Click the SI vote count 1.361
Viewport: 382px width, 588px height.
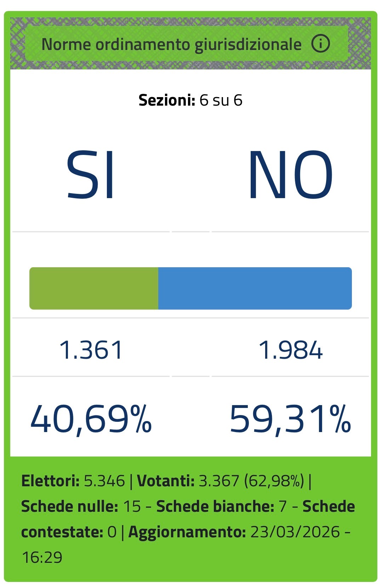tap(91, 350)
